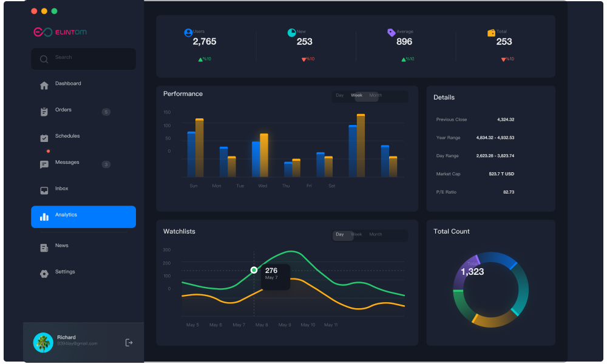Click the logout icon next to Richard
Screen dimensions: 607x364
tap(129, 342)
